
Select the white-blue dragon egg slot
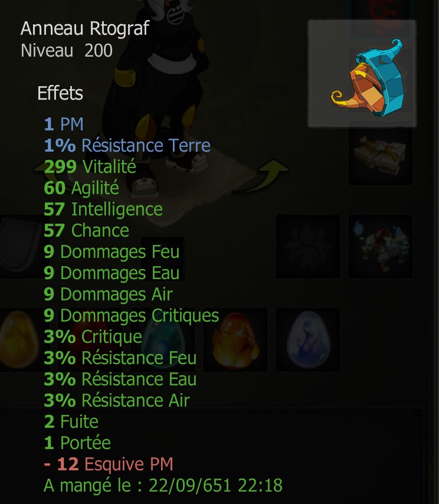point(308,340)
